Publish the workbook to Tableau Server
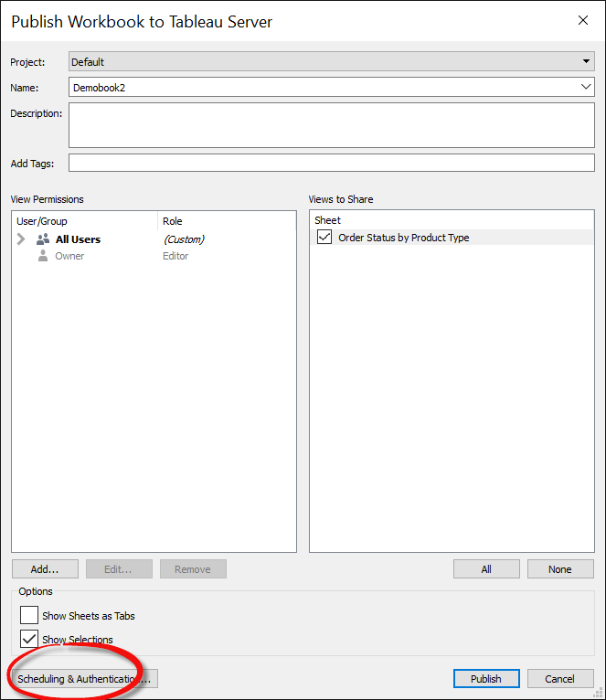The height and width of the screenshot is (700, 606). click(486, 679)
